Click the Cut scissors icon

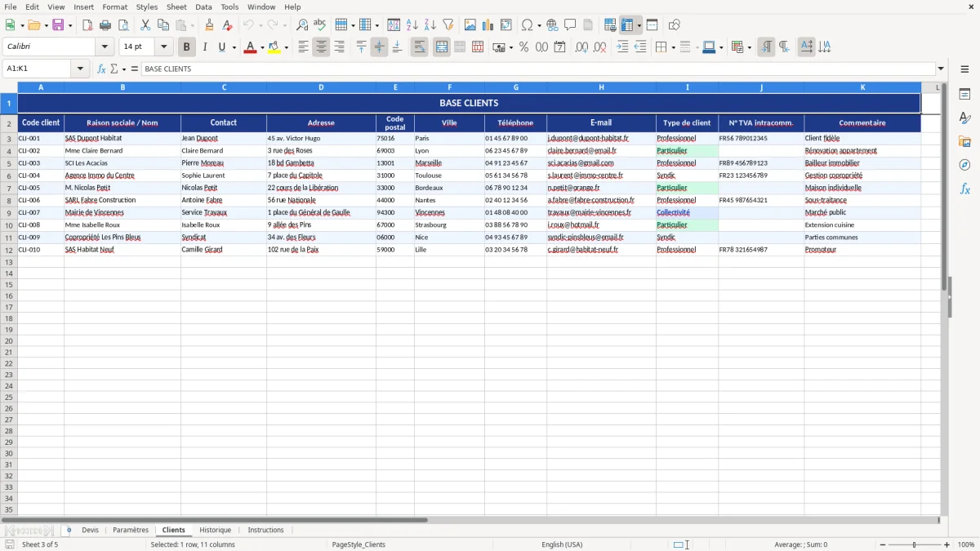click(x=145, y=25)
